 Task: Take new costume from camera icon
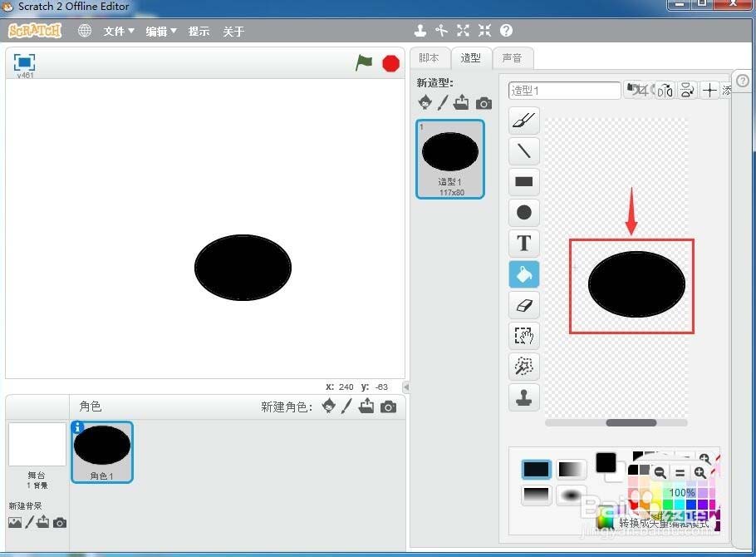[x=484, y=103]
